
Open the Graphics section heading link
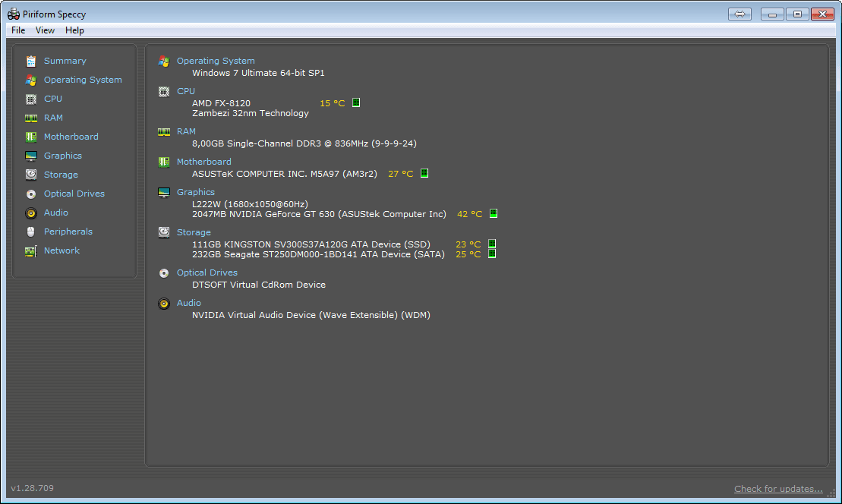coord(196,192)
